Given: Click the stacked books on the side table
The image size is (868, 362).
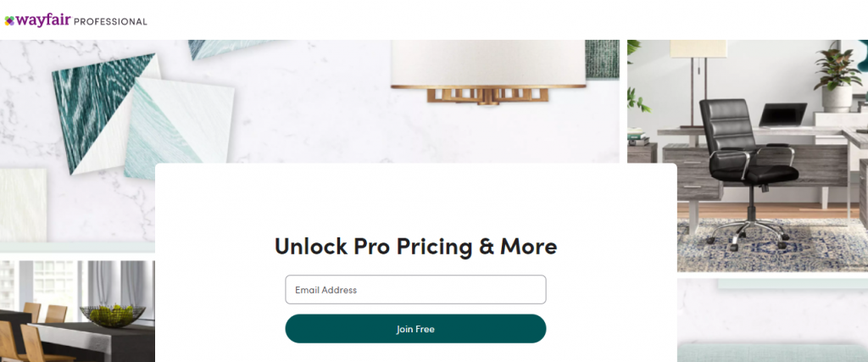Looking at the screenshot, I should tap(638, 137).
